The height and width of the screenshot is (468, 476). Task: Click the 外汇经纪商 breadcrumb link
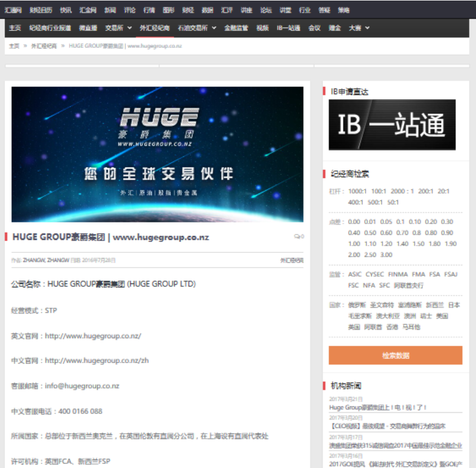[44, 46]
